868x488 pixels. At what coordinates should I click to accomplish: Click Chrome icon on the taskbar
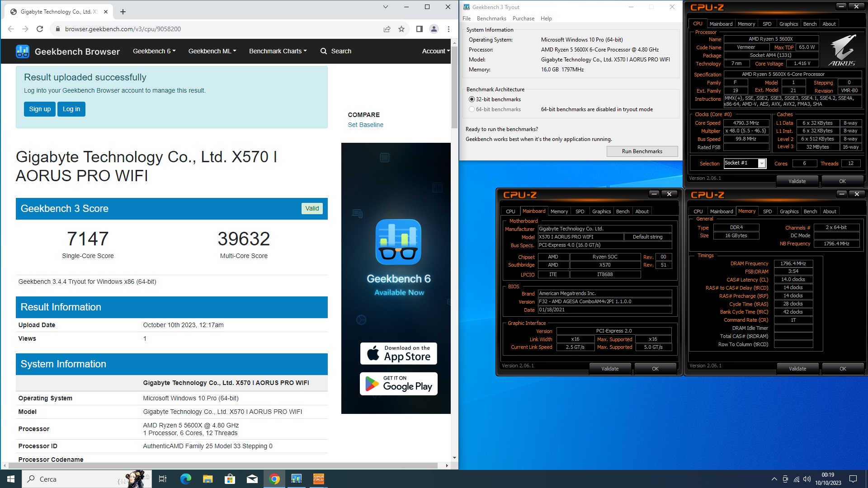point(274,479)
